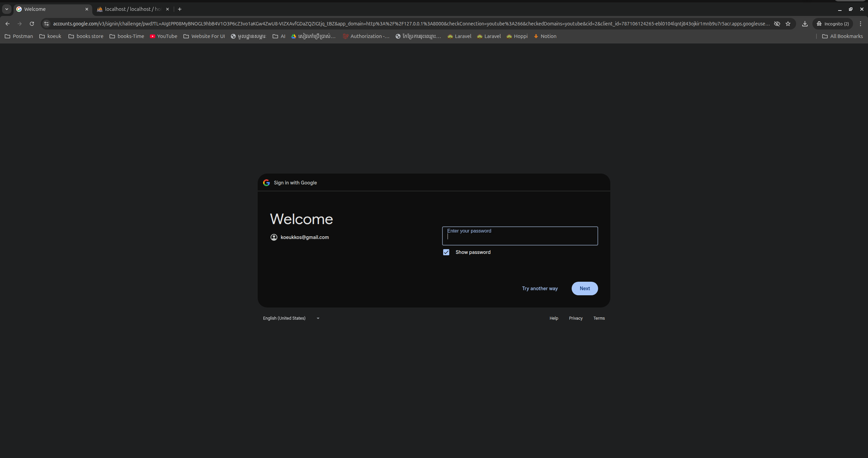Open the second Laravel bookmark
The width and height of the screenshot is (868, 458).
489,36
